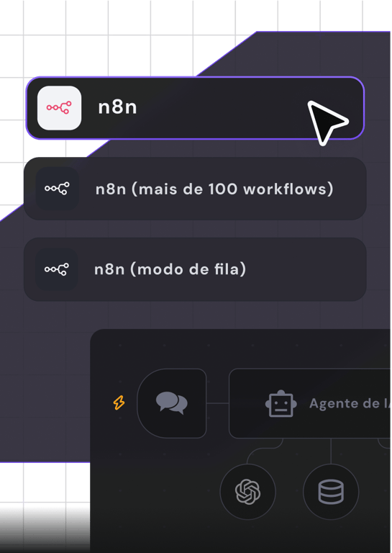Click the curved connector above OpenAI node
The height and width of the screenshot is (553, 392).
[264, 451]
